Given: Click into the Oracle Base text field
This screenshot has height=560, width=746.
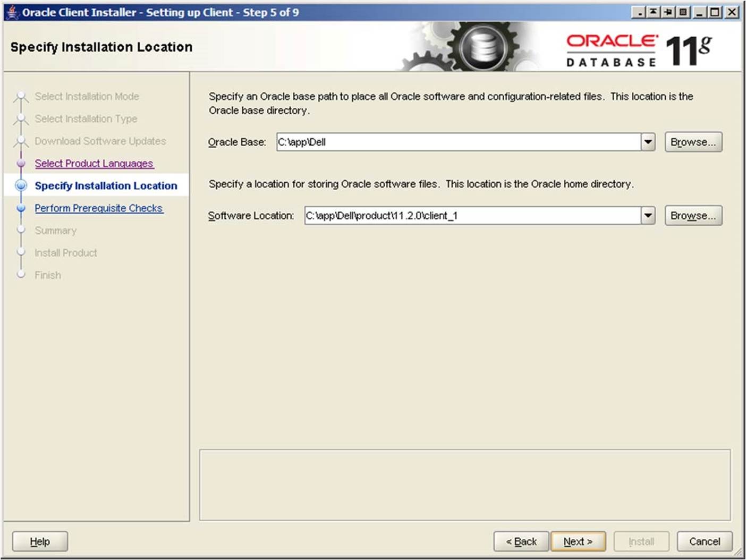Looking at the screenshot, I should [457, 142].
